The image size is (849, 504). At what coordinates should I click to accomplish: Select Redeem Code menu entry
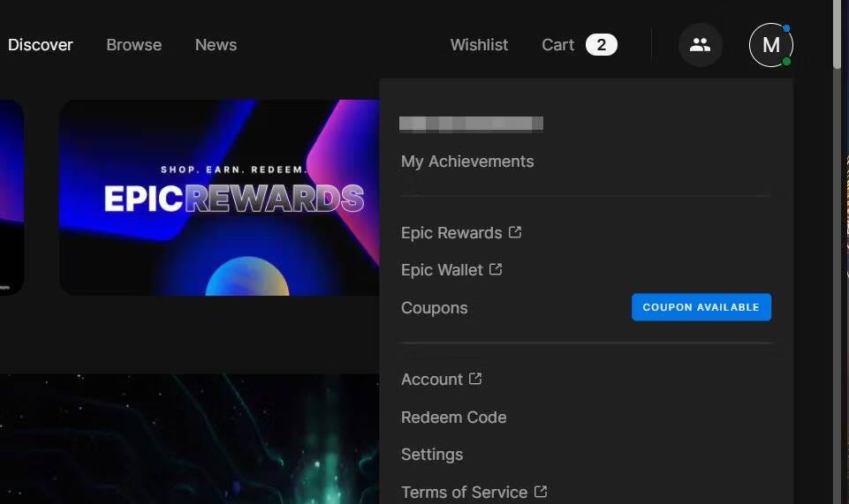[x=453, y=417]
